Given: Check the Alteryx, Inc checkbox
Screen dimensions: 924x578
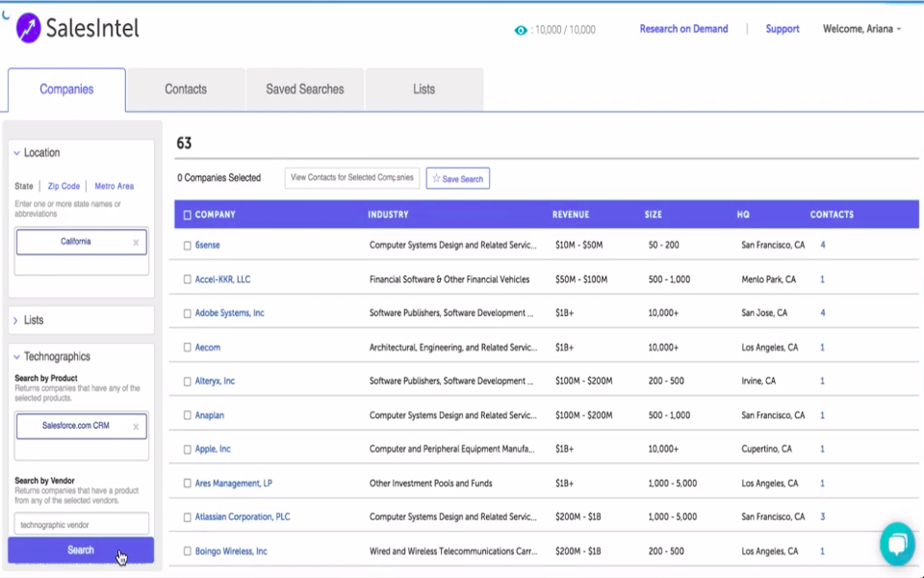Looking at the screenshot, I should pos(188,381).
